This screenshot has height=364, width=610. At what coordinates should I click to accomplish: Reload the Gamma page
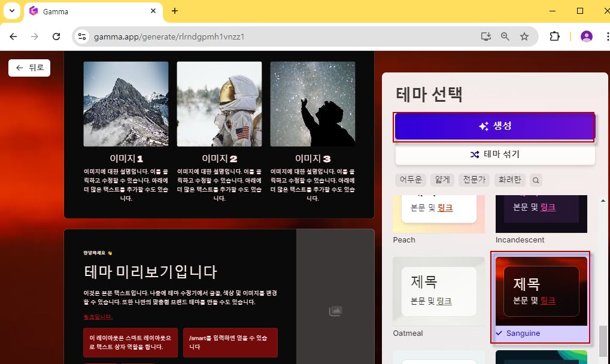pos(56,37)
